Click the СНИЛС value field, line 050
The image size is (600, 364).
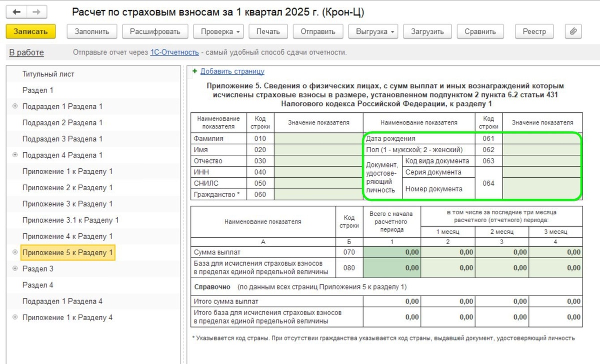(318, 183)
